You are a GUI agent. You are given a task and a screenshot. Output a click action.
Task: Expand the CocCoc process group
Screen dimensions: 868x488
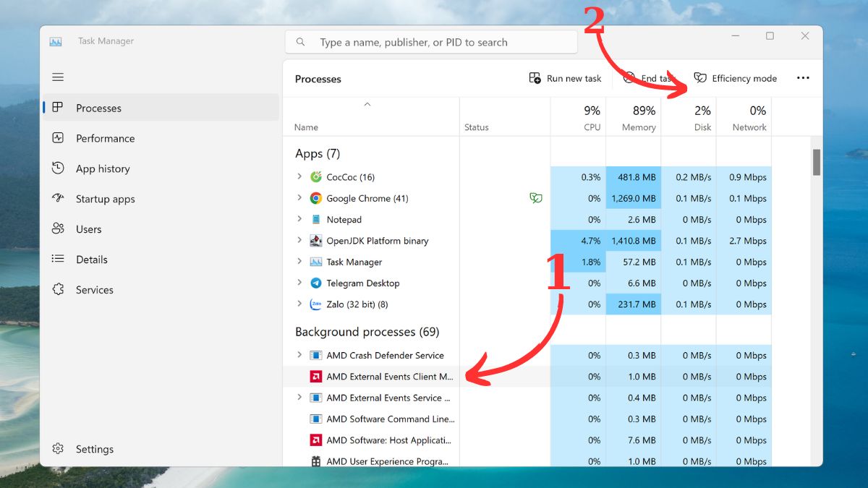click(299, 176)
